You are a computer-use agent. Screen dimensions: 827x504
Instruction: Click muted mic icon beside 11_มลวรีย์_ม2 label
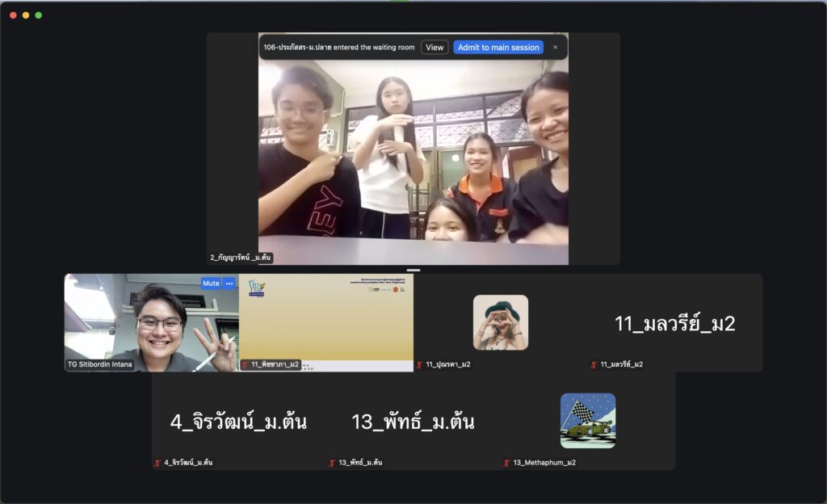pos(594,365)
